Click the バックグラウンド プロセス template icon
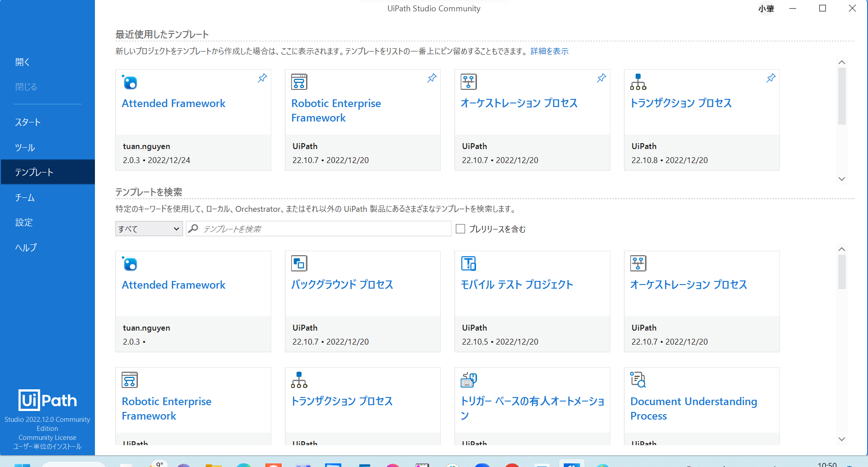Viewport: 868px width, 467px height. tap(298, 263)
